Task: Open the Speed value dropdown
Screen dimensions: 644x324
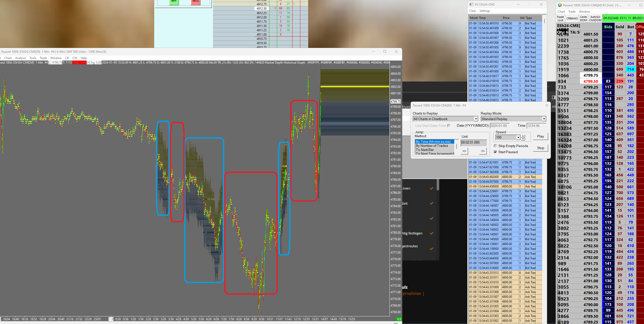Action: (518, 138)
